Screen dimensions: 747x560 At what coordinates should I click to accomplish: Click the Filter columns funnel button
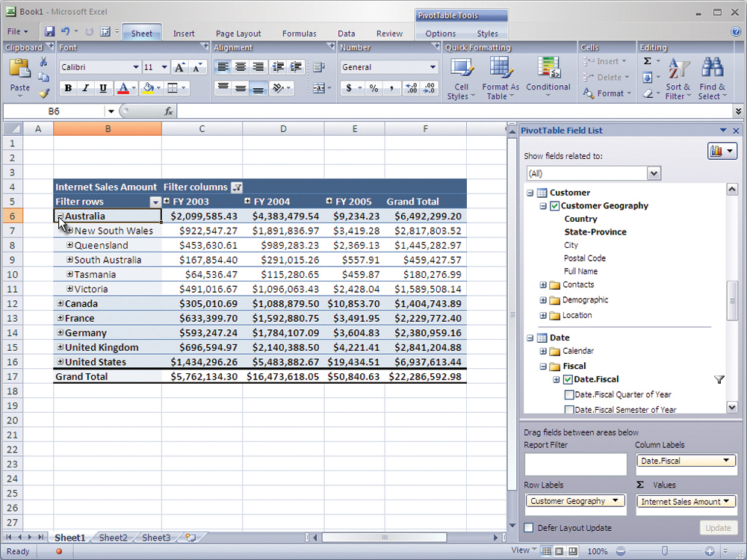pos(237,187)
